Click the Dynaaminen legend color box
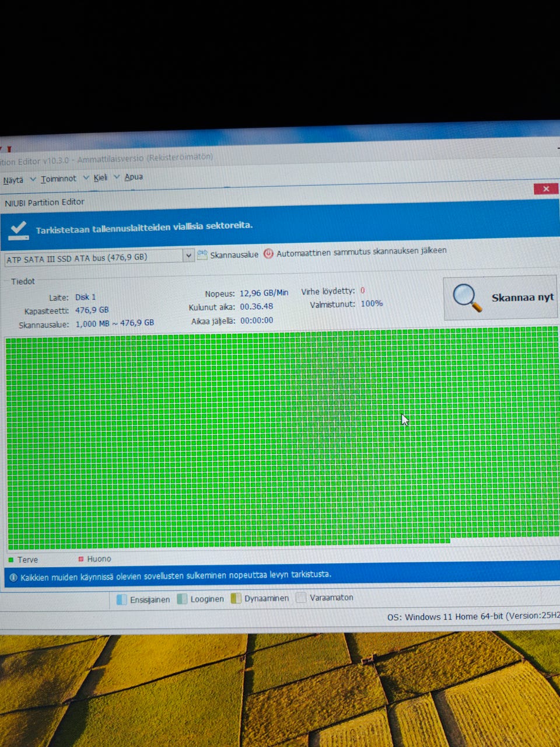Viewport: 560px width, 747px height. [236, 598]
